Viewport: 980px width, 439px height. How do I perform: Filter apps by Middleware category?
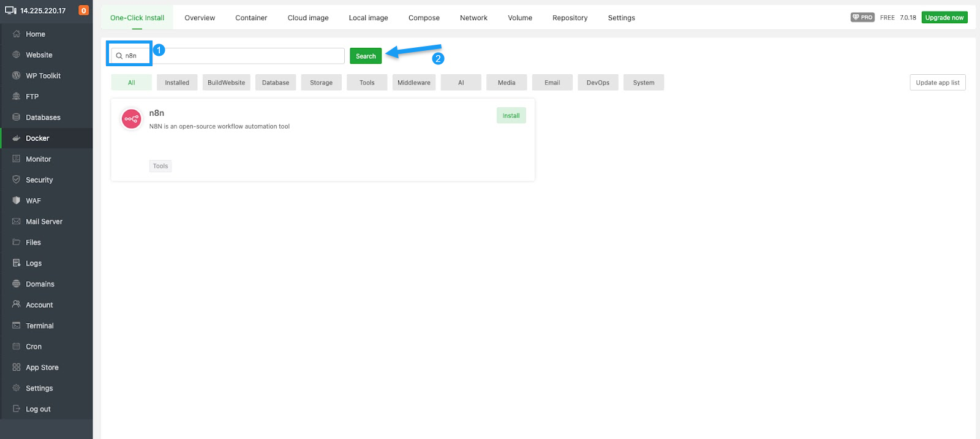pyautogui.click(x=414, y=83)
